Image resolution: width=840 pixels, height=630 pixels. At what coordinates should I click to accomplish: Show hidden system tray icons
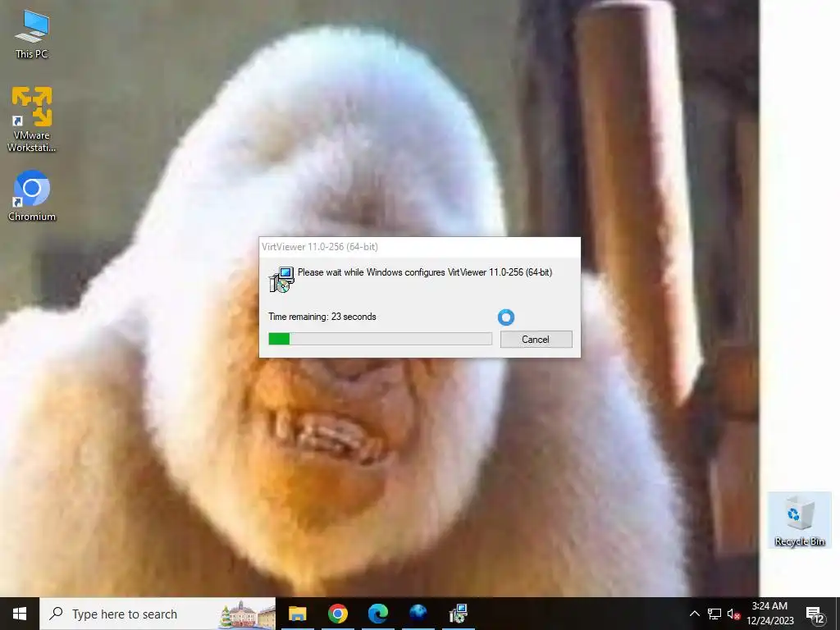click(x=694, y=614)
